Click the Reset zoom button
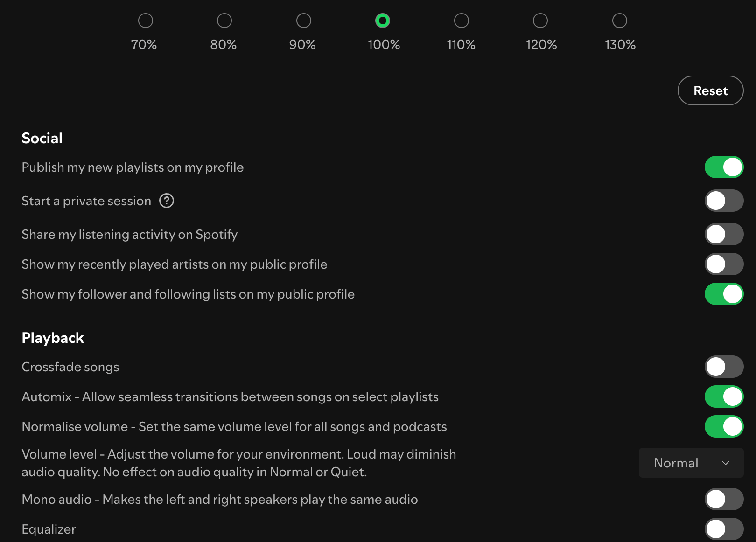The width and height of the screenshot is (756, 542). [x=710, y=90]
